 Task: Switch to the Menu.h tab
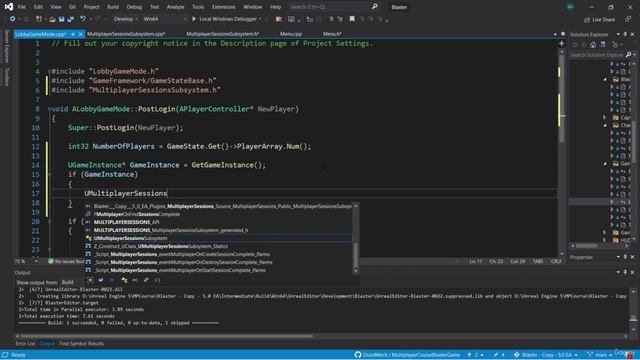click(332, 34)
